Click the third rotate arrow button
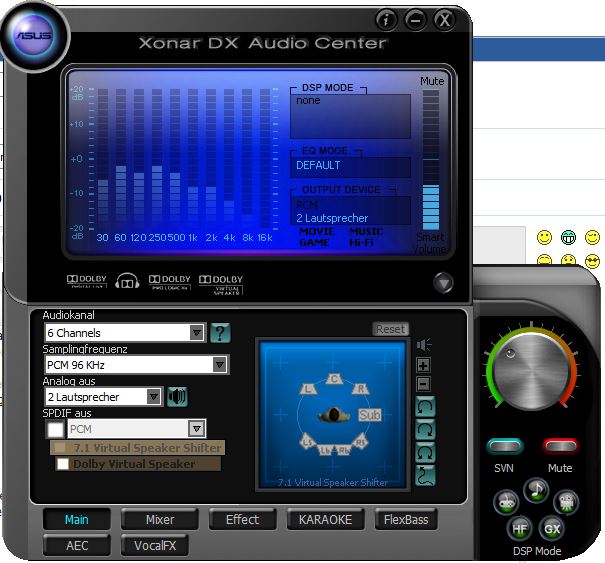This screenshot has width=605, height=563. coord(426,452)
